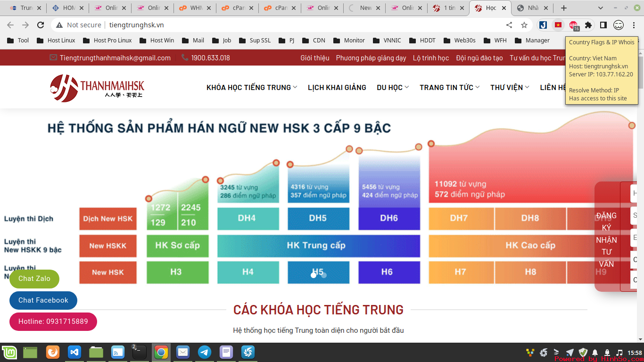Screen dimensions: 644x362
Task: Select LỊCH KHAI GIẢNG menu item
Action: point(337,87)
